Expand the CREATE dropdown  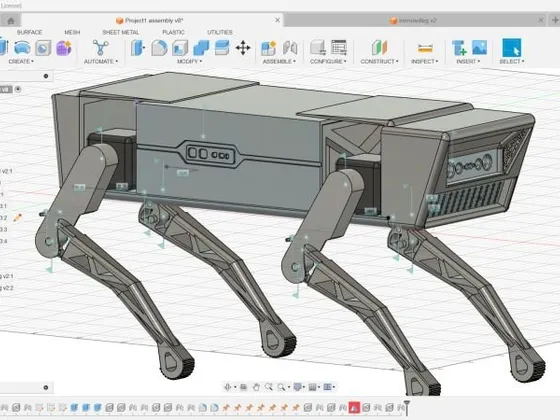point(21,61)
